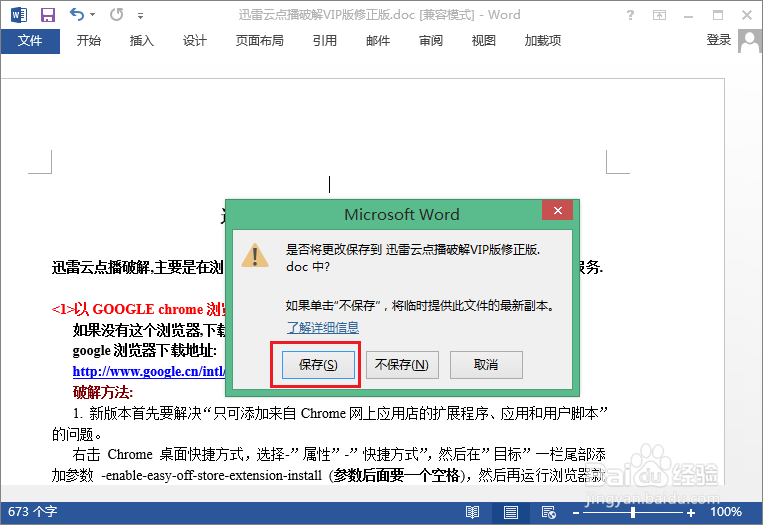This screenshot has height=525, width=763.
Task: Click the red <1>以 GOOGLE chrome heading
Action: [x=139, y=309]
